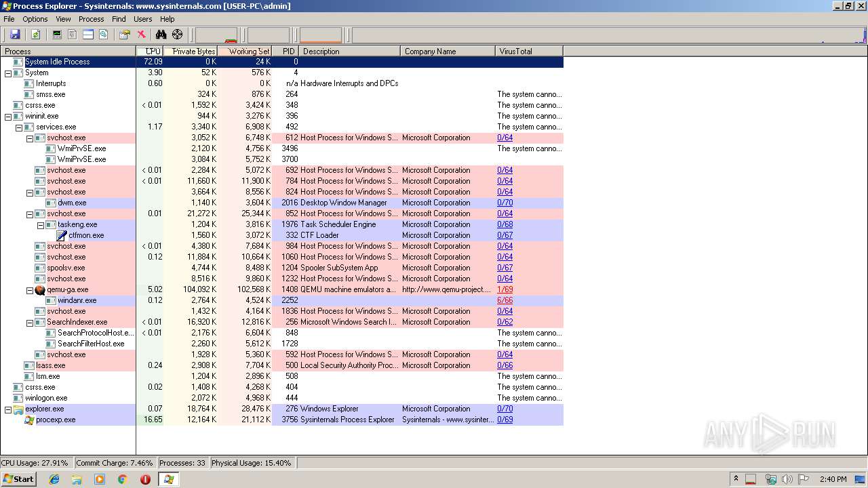Click the Refresh Now toolbar icon

point(35,35)
